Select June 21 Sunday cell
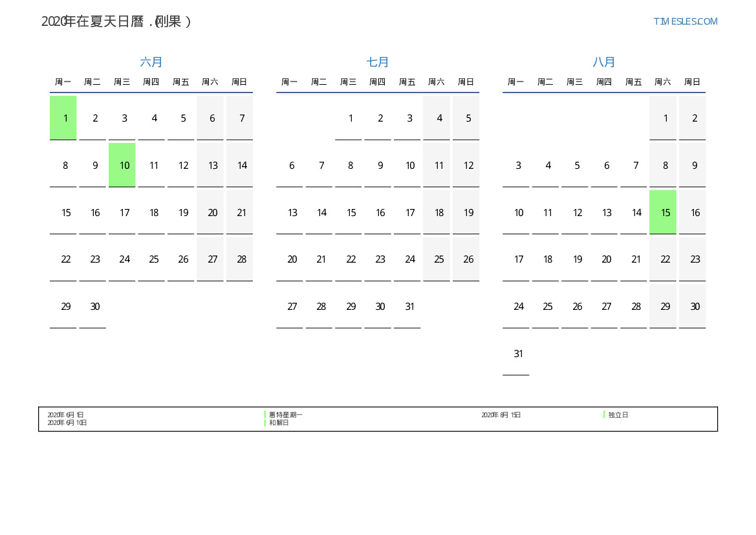The height and width of the screenshot is (535, 756). [239, 212]
